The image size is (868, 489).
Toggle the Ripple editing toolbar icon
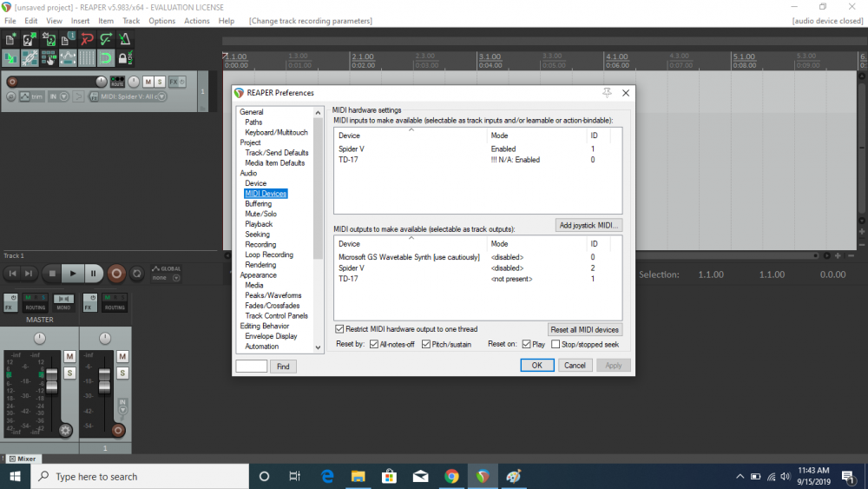click(49, 57)
